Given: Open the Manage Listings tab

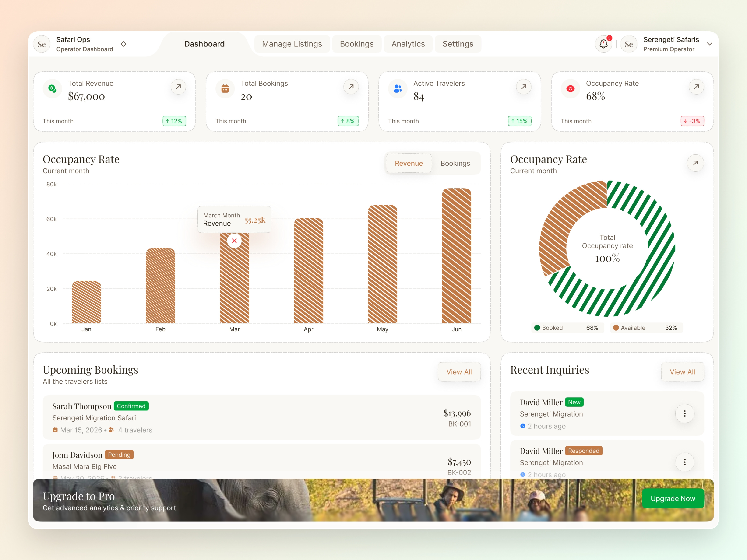Looking at the screenshot, I should click(292, 44).
